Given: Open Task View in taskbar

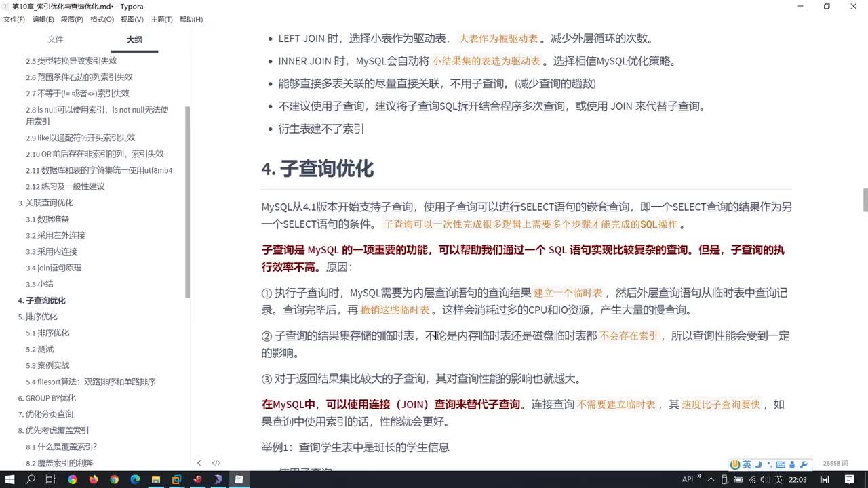Looking at the screenshot, I should click(x=50, y=479).
